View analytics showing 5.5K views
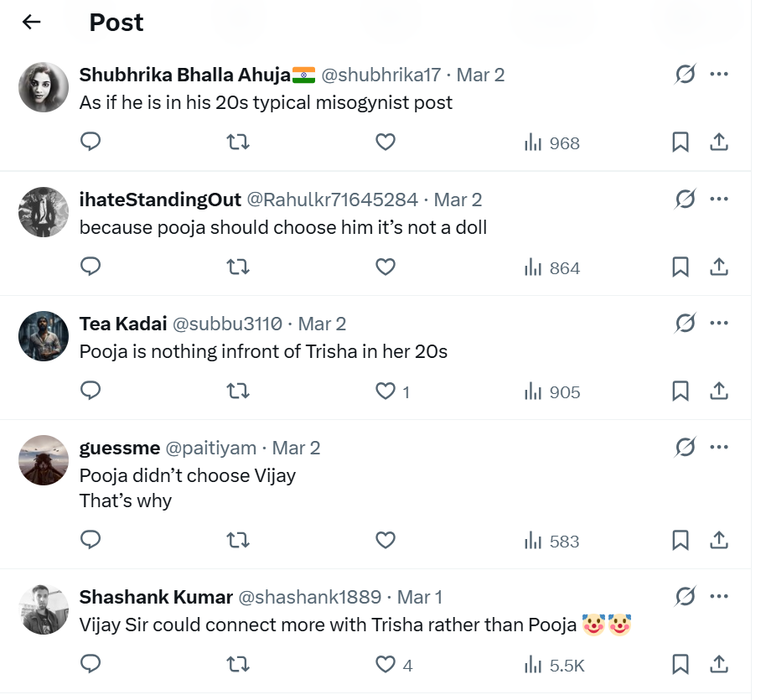The image size is (766, 700). pos(554,666)
